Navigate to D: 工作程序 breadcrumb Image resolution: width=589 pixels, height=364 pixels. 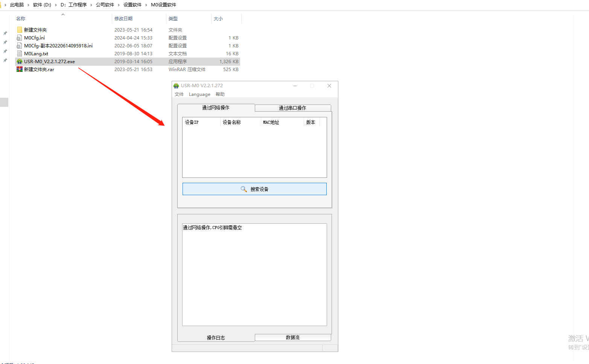(73, 5)
